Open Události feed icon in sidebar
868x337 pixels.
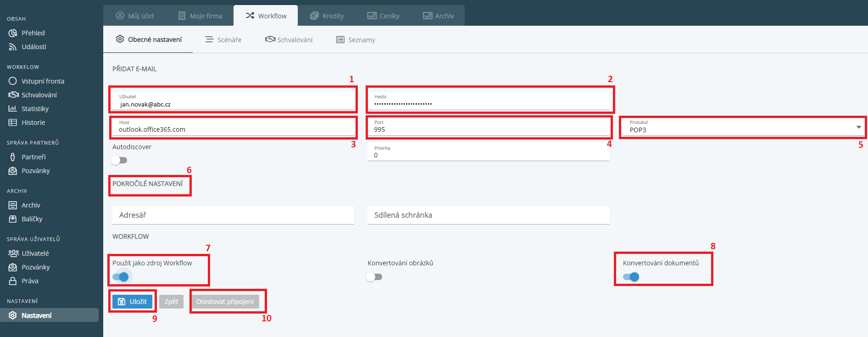coord(13,47)
